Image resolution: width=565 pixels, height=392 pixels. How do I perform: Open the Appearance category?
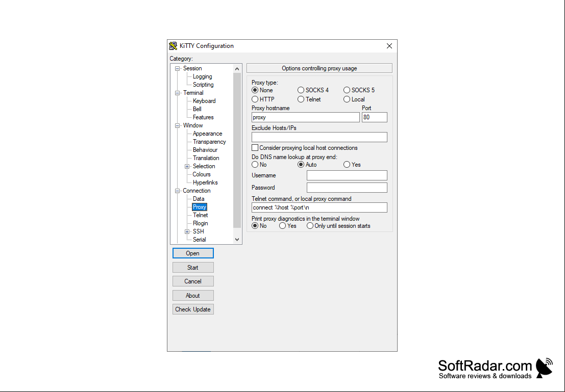(x=207, y=134)
